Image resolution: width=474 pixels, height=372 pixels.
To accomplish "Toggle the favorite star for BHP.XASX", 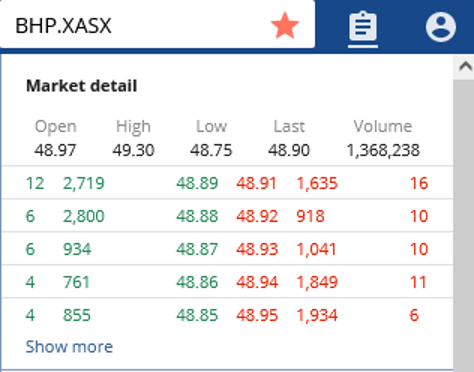I will (x=285, y=26).
